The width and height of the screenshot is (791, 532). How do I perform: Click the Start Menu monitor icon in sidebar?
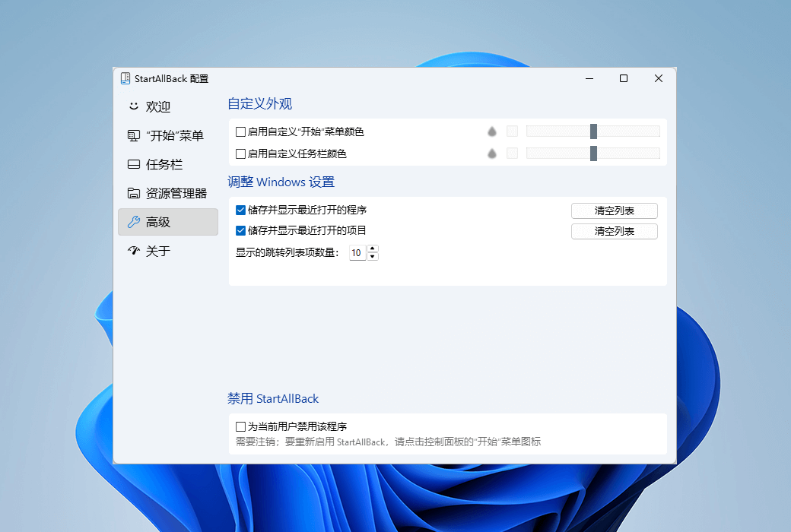pos(134,135)
